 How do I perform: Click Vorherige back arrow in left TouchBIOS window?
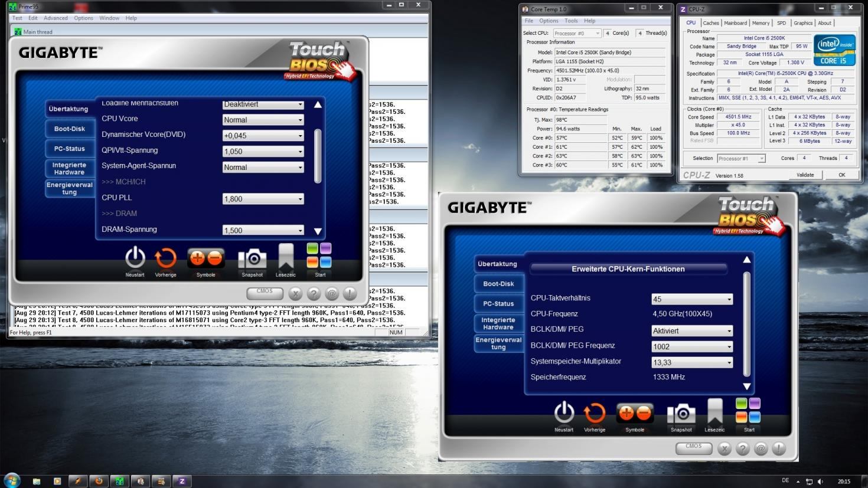(165, 258)
